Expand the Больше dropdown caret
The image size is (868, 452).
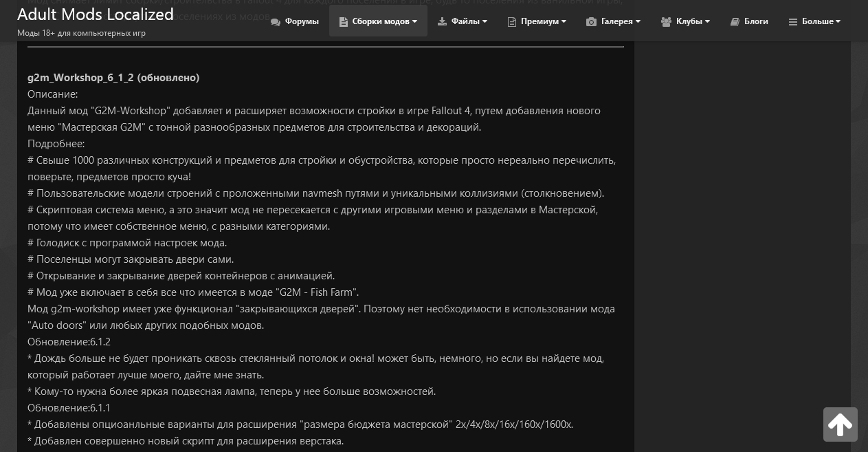coord(838,22)
